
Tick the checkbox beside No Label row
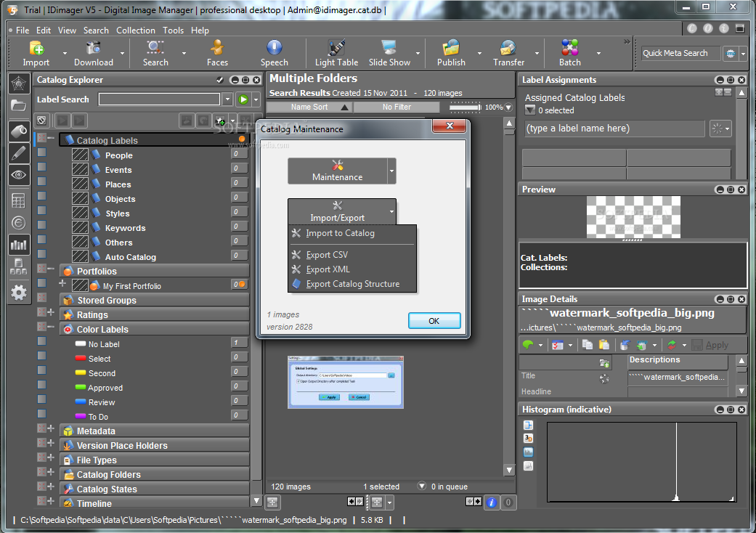[x=42, y=341]
